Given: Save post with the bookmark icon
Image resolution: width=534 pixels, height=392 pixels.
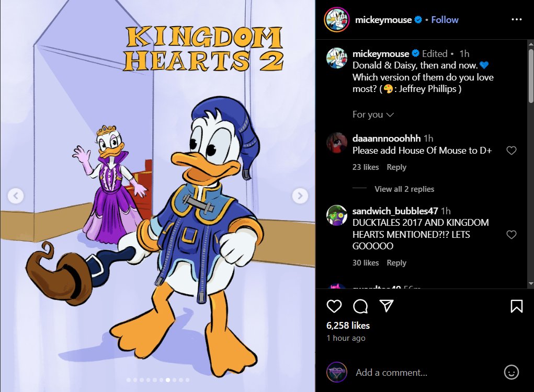Looking at the screenshot, I should point(517,306).
